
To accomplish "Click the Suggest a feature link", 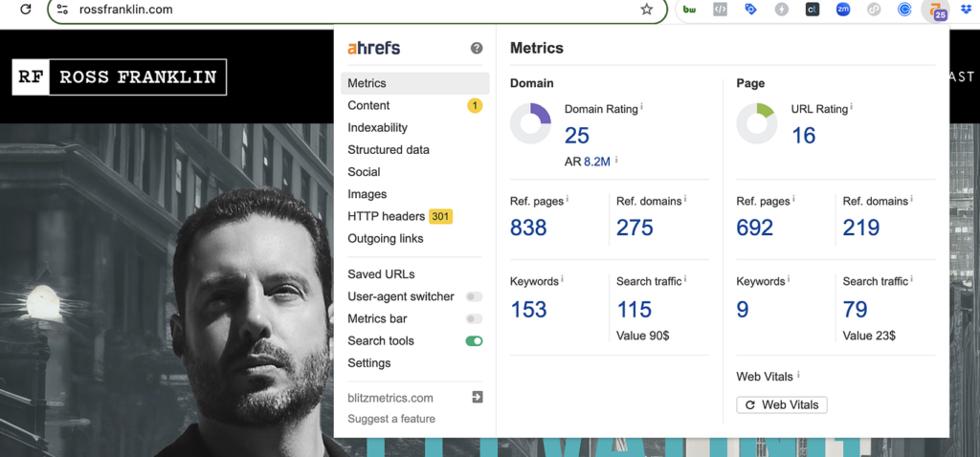I will [391, 419].
